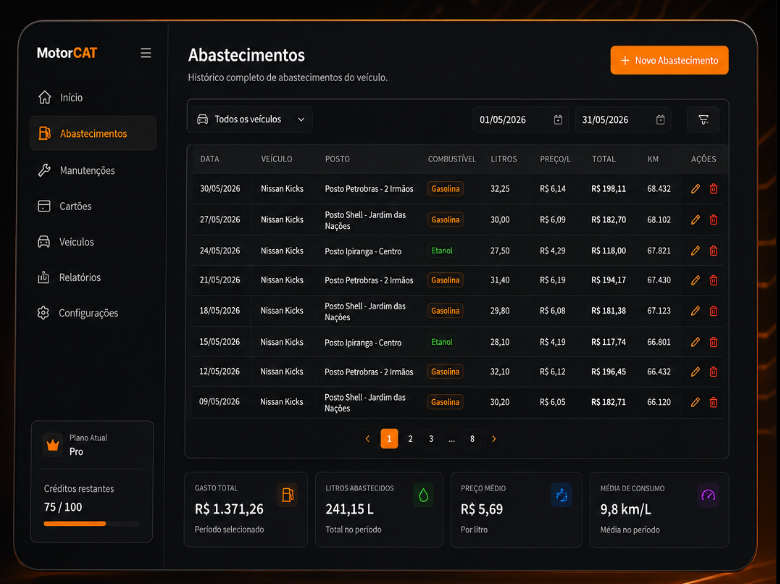Go to next page using right chevron
This screenshot has width=780, height=584.
(494, 439)
